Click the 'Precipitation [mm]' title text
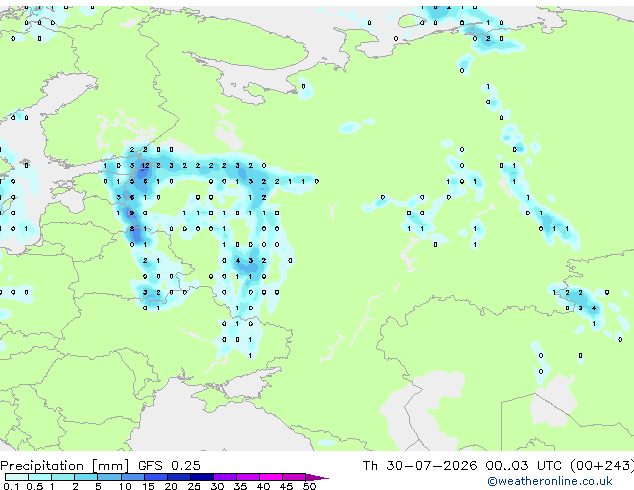 (x=65, y=466)
